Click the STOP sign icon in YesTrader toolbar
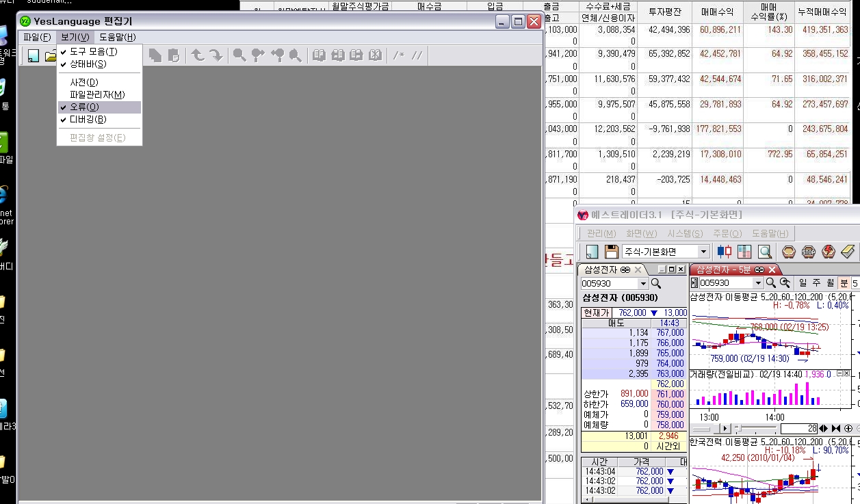The height and width of the screenshot is (504, 860). point(808,252)
